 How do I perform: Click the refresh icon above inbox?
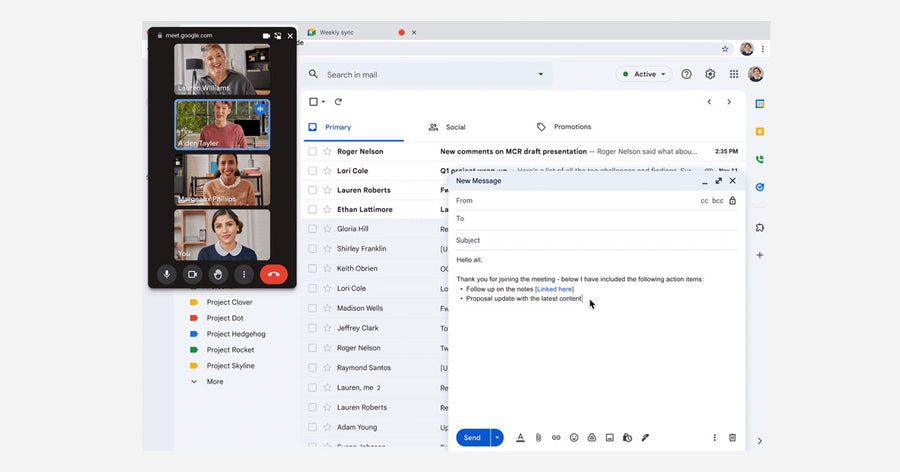pyautogui.click(x=338, y=102)
